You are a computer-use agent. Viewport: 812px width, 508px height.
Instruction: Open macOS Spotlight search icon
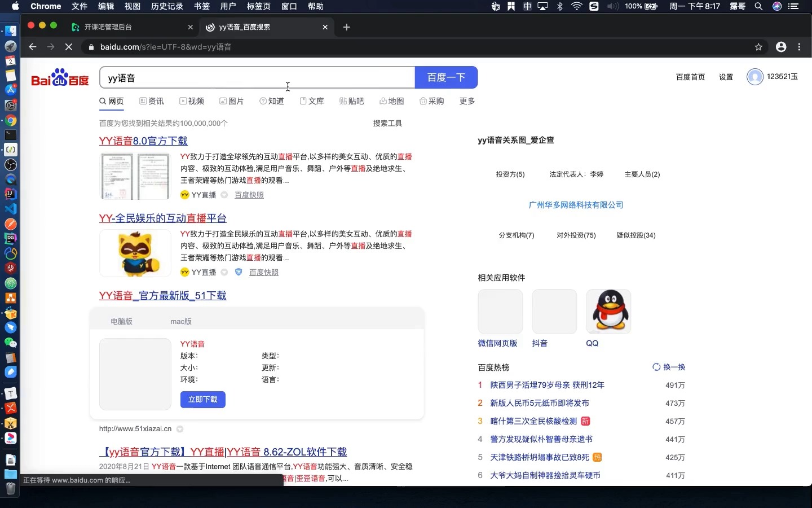pos(758,6)
